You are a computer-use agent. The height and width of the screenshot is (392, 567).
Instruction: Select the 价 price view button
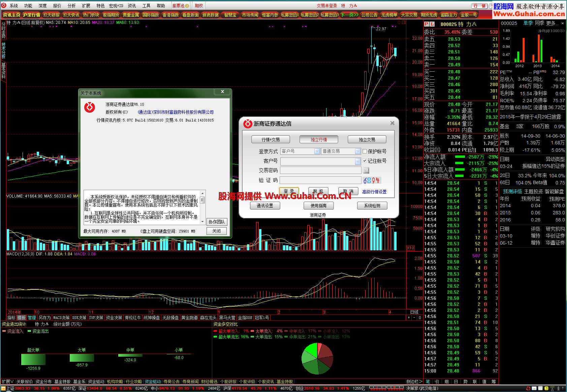[437, 382]
